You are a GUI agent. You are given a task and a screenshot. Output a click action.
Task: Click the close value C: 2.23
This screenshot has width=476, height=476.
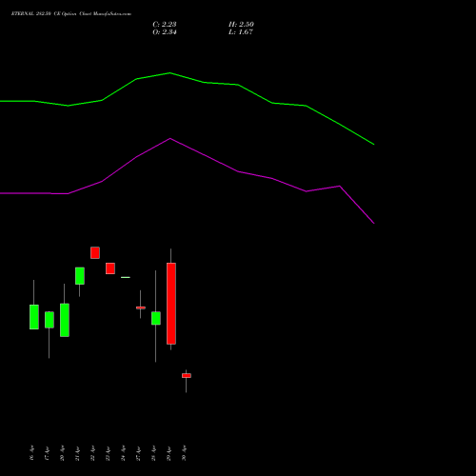tap(165, 24)
